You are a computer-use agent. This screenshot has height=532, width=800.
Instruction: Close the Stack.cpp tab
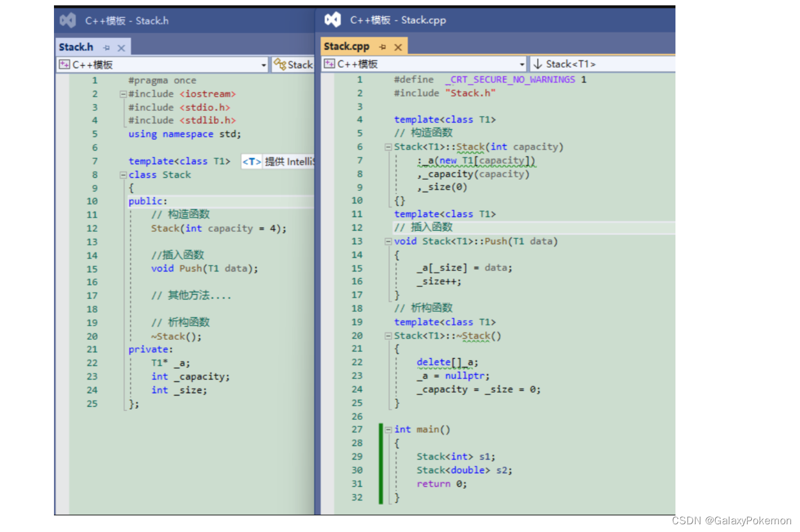click(398, 47)
